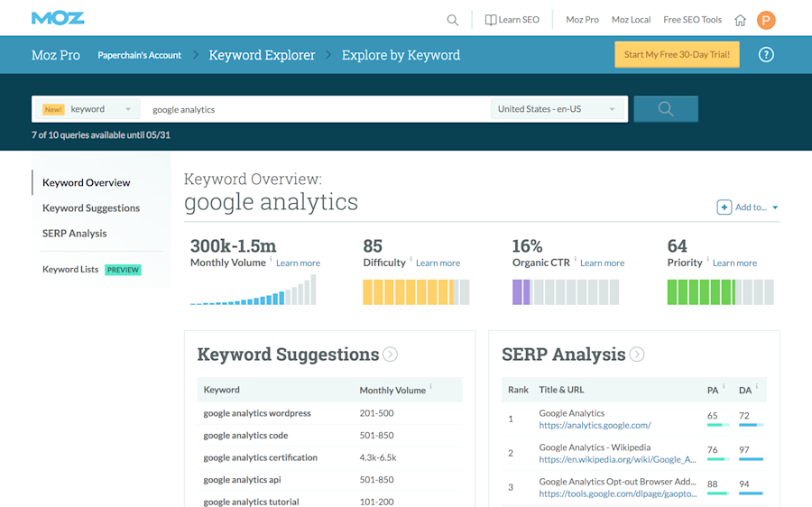
Task: Click 'google analytics certification' suggestion row
Action: 329,457
